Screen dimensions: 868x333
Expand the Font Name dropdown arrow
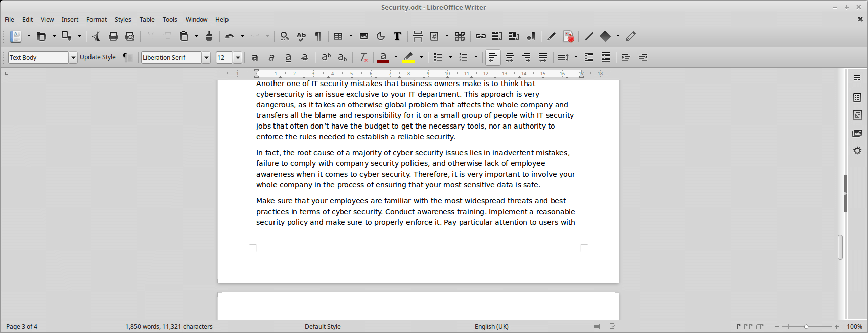pyautogui.click(x=206, y=57)
